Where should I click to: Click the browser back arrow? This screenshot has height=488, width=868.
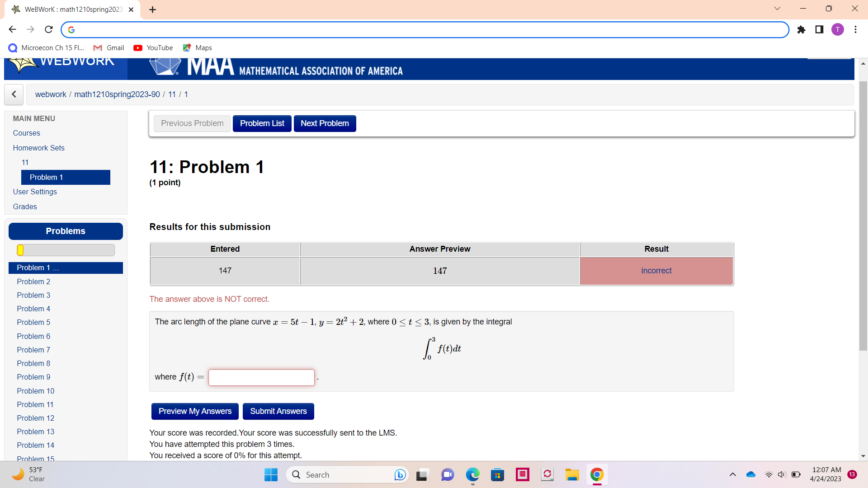pyautogui.click(x=12, y=29)
